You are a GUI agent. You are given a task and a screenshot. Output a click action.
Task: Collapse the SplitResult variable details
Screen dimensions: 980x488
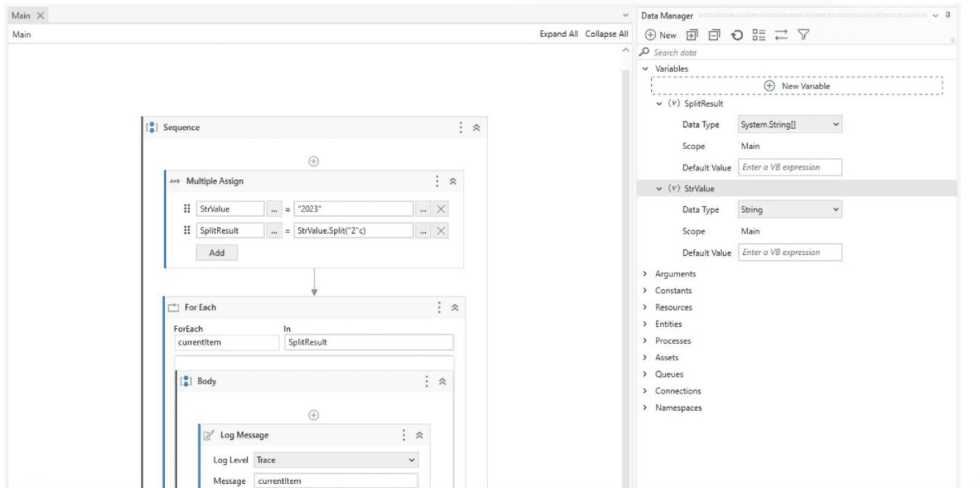point(660,103)
